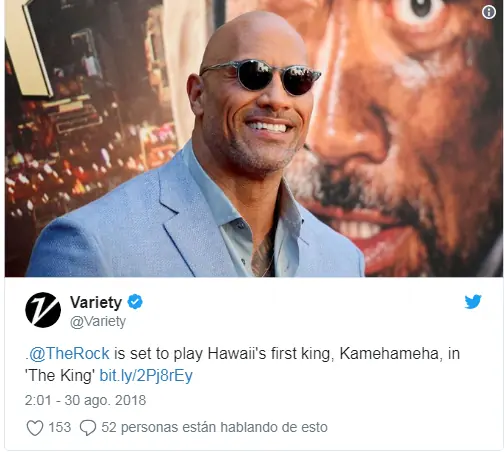Open the @TheRock mention
The width and height of the screenshot is (504, 452).
(x=69, y=353)
